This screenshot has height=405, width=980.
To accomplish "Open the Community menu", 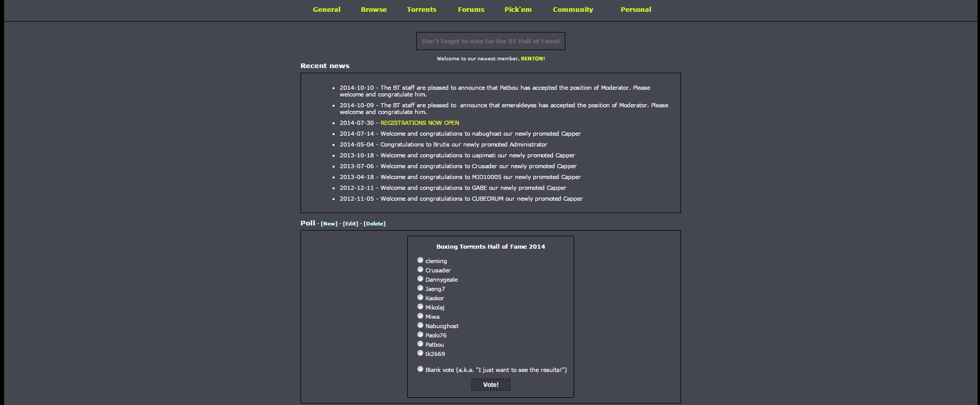I will (573, 9).
